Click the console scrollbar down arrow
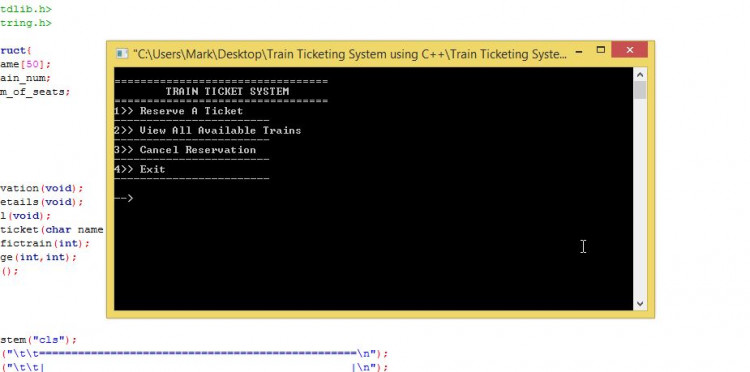Screen dimensions: 750x372 pyautogui.click(x=640, y=304)
